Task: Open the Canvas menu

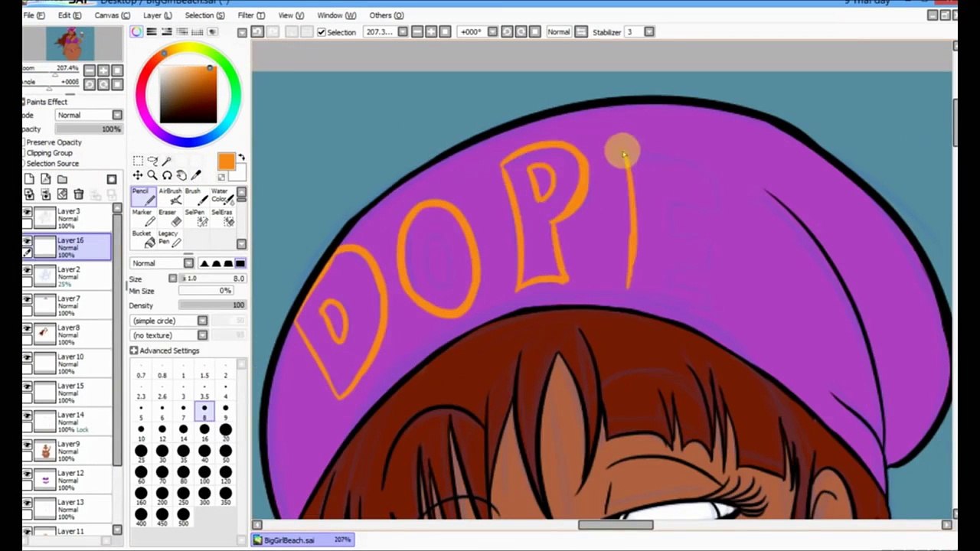Action: coord(112,15)
